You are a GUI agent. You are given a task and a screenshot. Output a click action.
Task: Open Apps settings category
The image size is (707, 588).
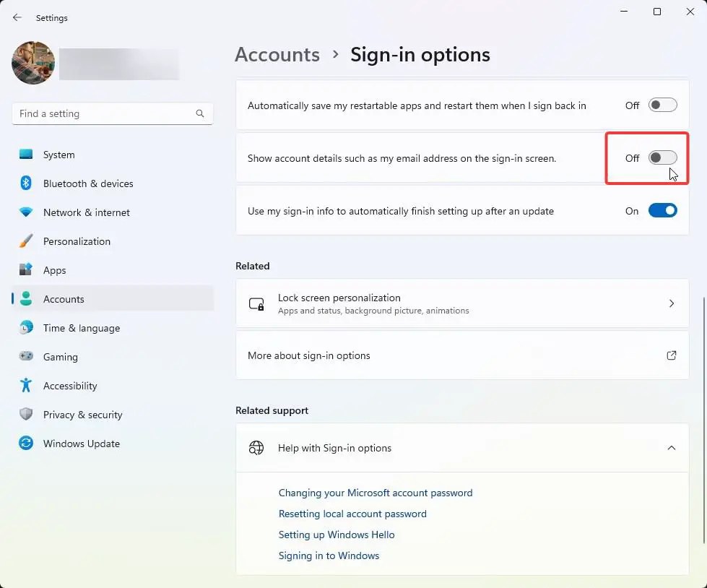click(x=113, y=269)
